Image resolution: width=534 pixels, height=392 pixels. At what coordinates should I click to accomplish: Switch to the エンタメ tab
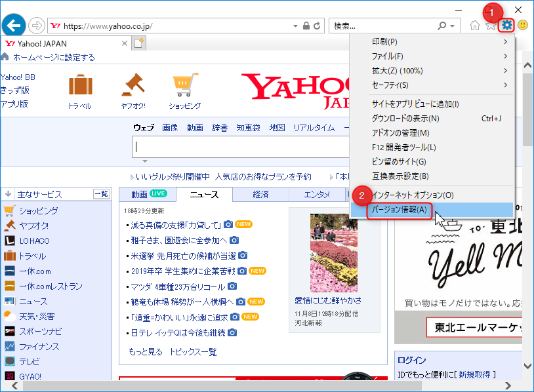pos(317,194)
